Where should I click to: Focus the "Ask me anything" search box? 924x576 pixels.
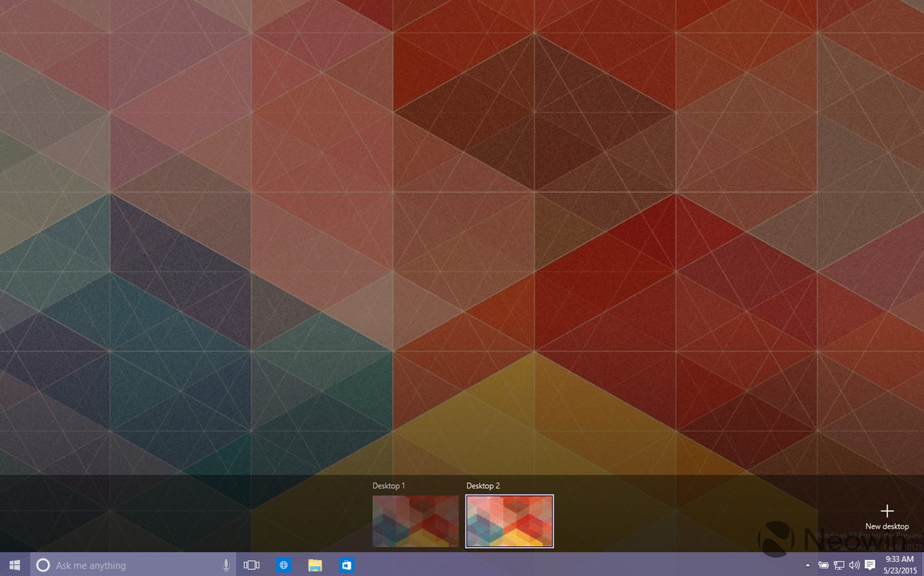[x=133, y=565]
